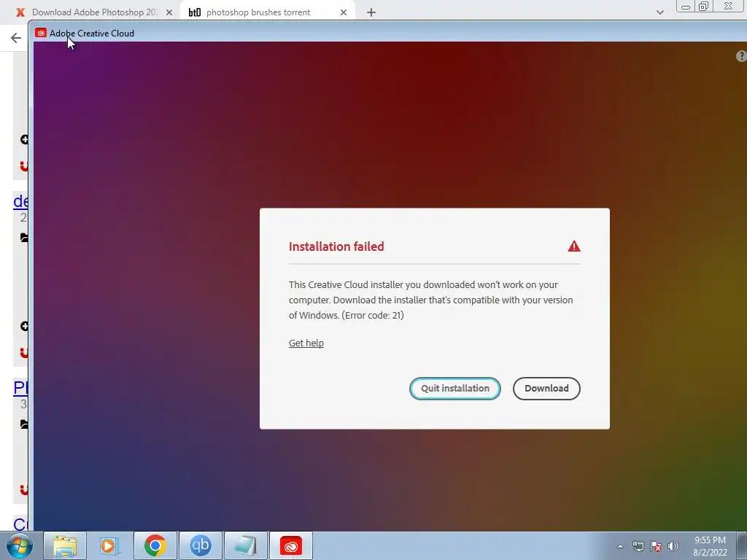
Task: Launch Windows Media Player from taskbar
Action: (109, 545)
